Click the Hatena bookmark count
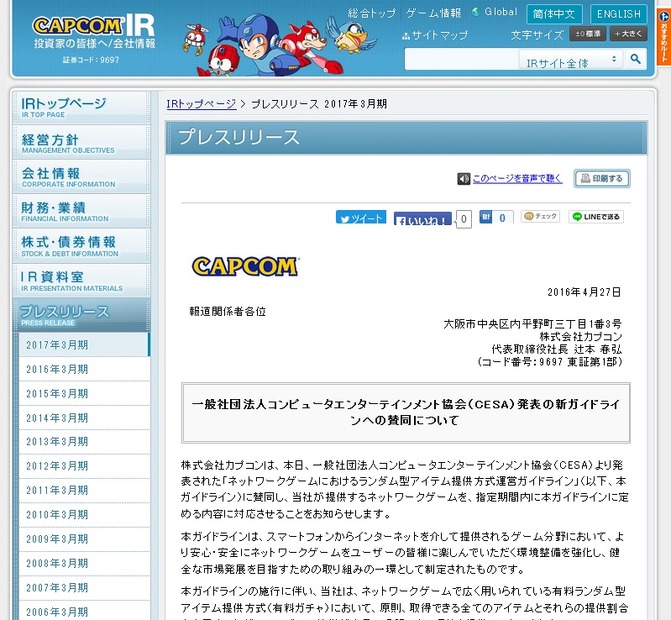 click(x=502, y=218)
